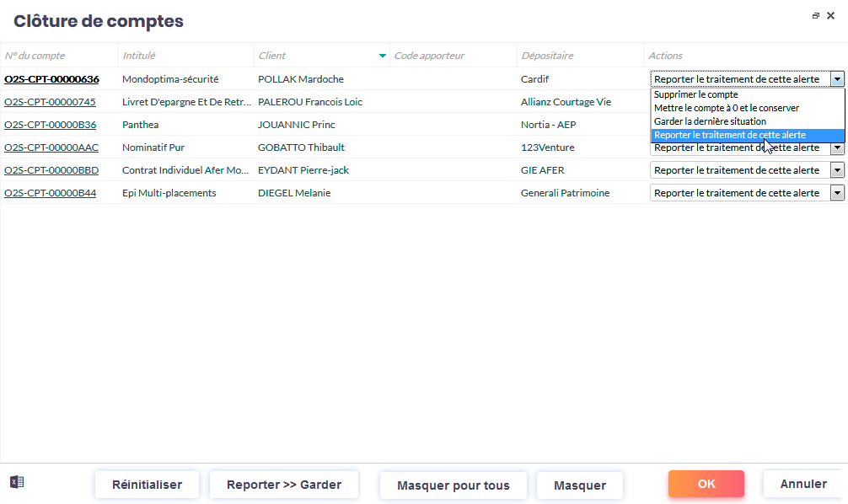The image size is (848, 504).
Task: Choose 'Supprimer le compte' from the list
Action: click(x=696, y=95)
